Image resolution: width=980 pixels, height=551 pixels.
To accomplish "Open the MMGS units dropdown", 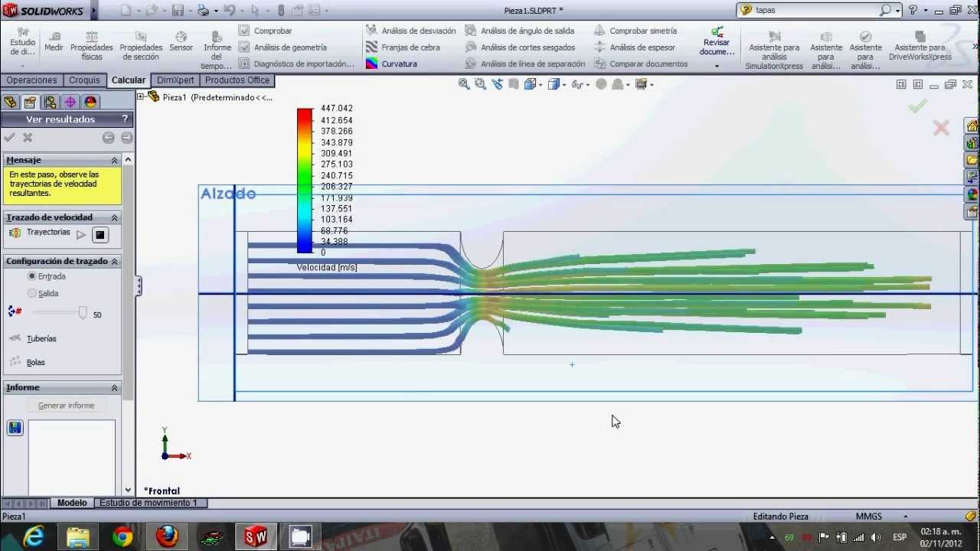I will point(905,517).
